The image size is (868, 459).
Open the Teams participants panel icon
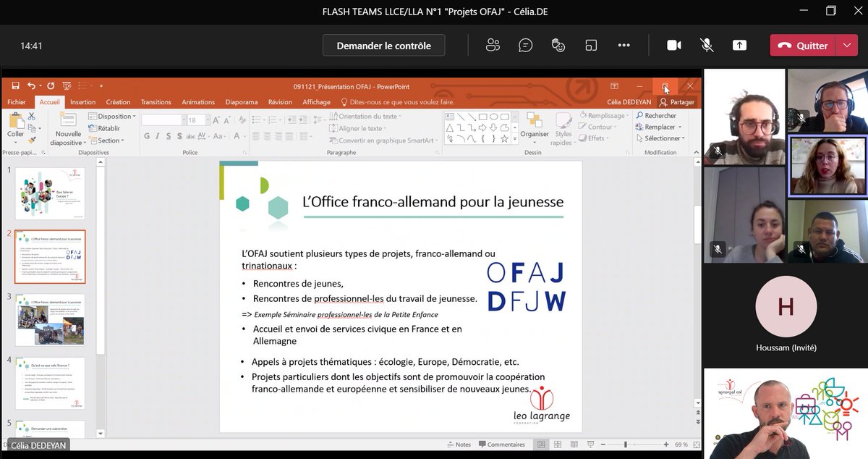click(493, 45)
